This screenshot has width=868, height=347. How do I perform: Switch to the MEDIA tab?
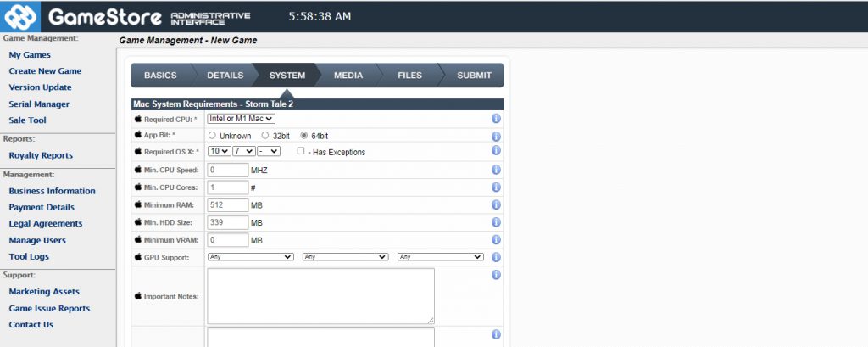348,76
